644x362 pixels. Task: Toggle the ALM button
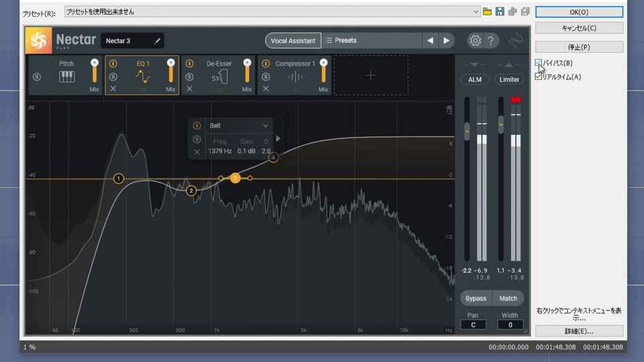coord(475,79)
